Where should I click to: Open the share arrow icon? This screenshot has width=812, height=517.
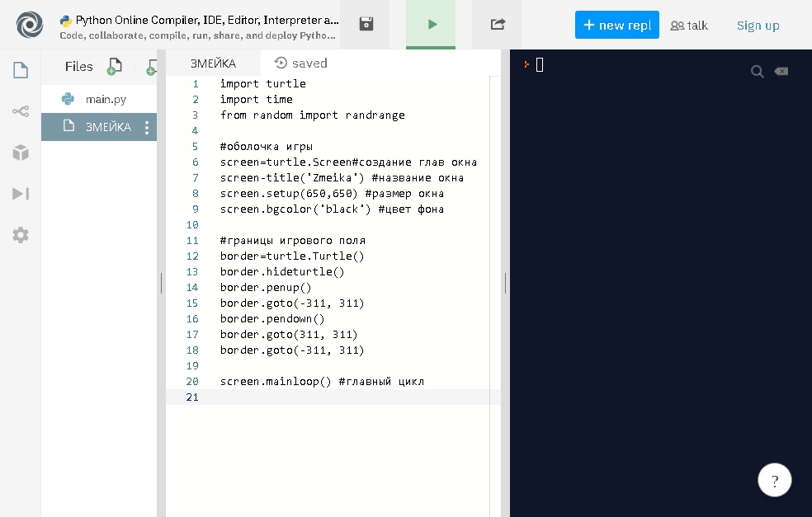point(497,25)
